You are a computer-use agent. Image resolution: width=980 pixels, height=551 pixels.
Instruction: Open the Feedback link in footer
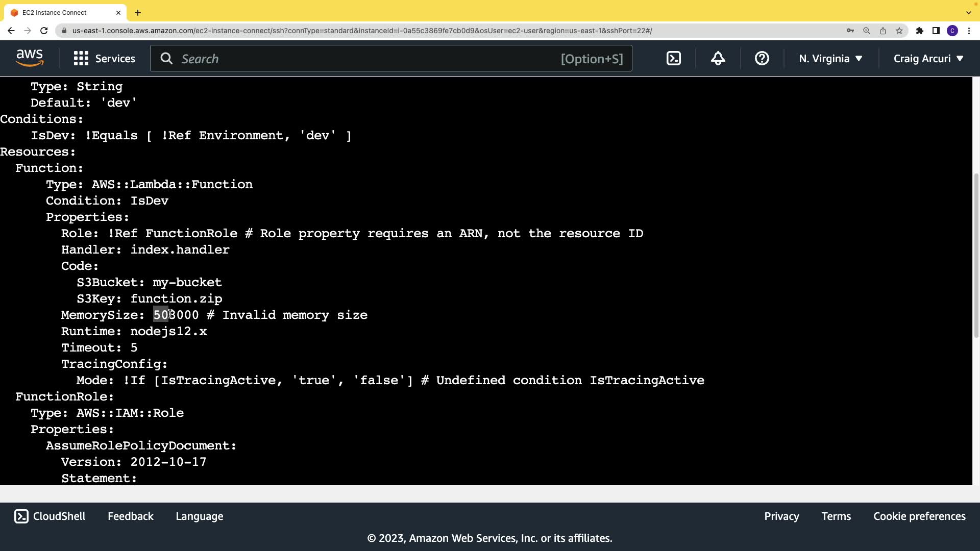130,516
